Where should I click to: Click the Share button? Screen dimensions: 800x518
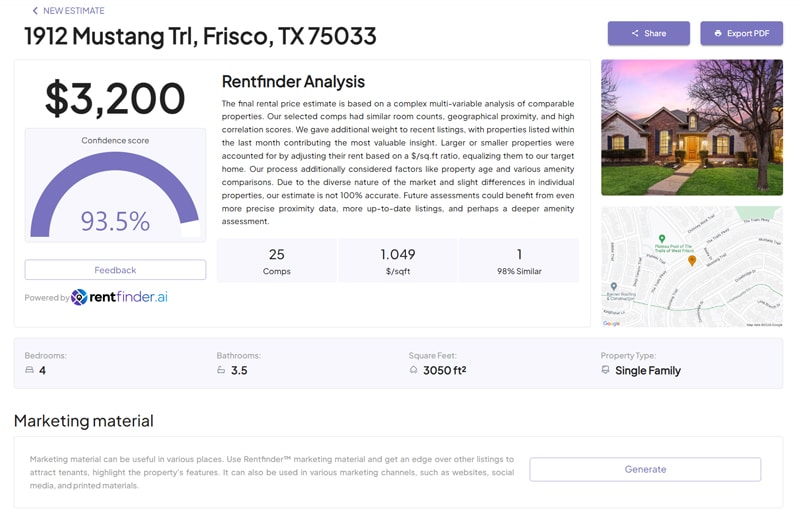(648, 33)
